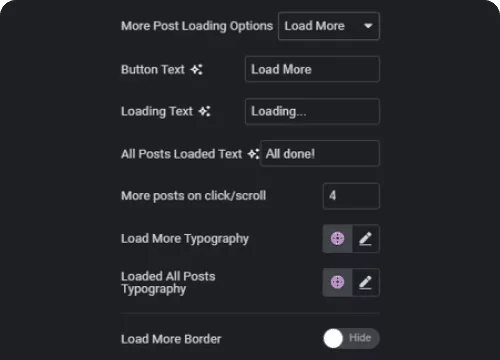
Task: Focus the Button Text input field
Action: (312, 69)
